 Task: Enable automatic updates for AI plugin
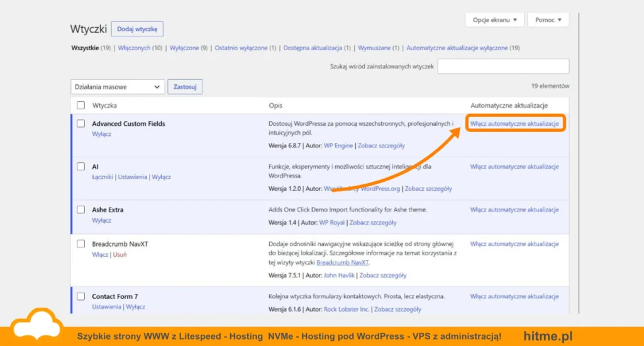coord(514,167)
